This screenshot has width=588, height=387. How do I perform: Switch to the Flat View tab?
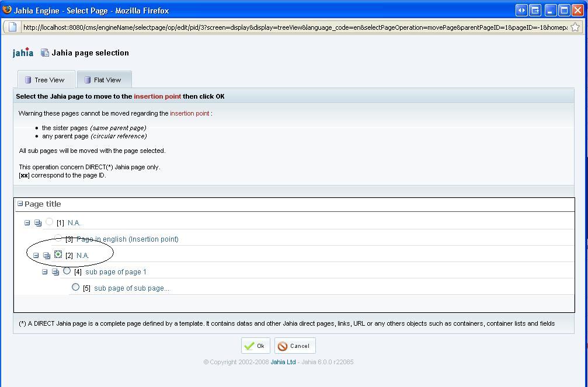click(x=105, y=79)
